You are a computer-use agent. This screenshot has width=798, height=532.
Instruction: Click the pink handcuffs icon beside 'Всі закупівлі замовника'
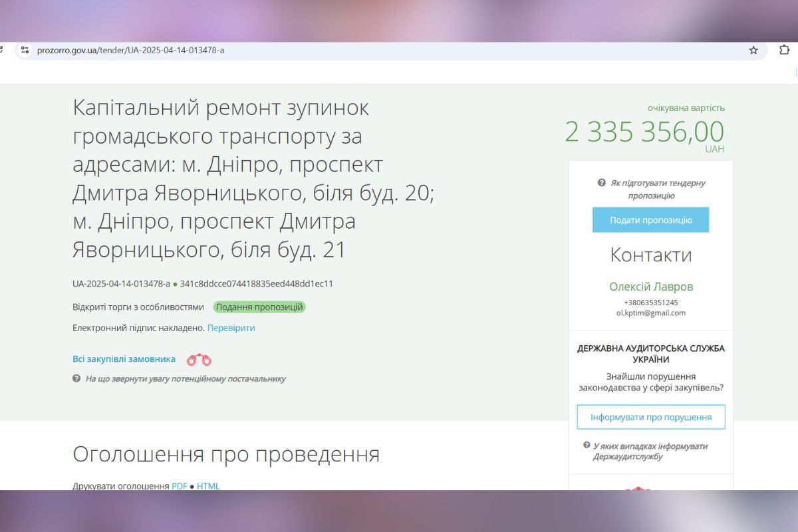tap(198, 358)
